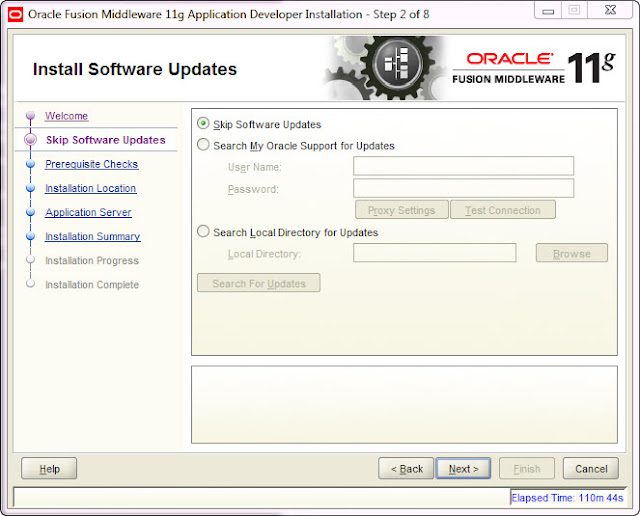Go to the Welcome step link
Viewport: 640px width, 516px height.
pyautogui.click(x=67, y=116)
